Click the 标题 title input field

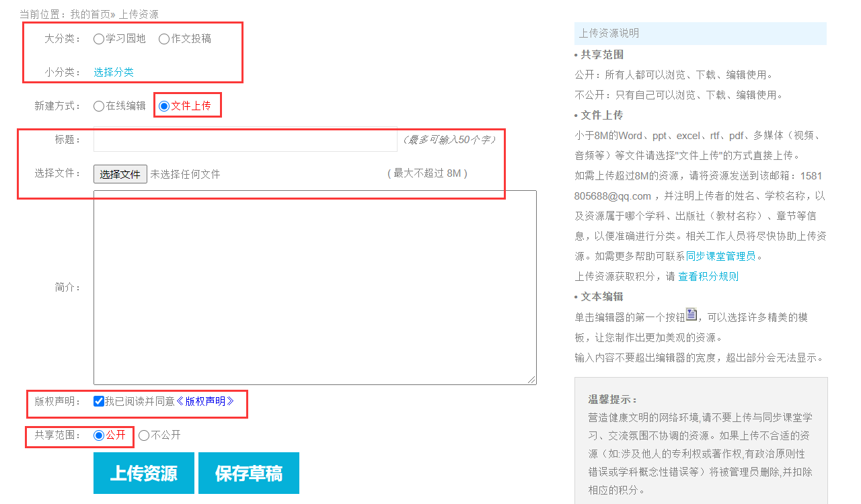coord(246,139)
